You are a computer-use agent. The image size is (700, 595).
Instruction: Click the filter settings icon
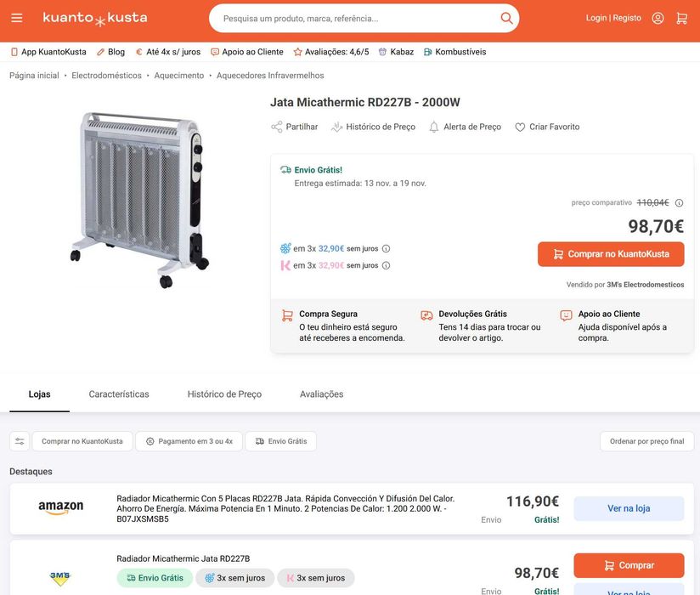(x=20, y=441)
